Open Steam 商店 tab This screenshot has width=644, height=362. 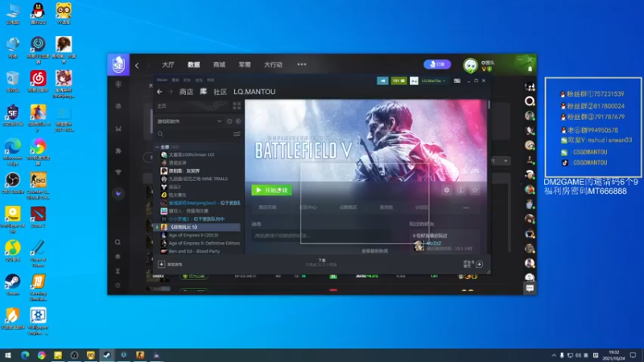(x=186, y=92)
